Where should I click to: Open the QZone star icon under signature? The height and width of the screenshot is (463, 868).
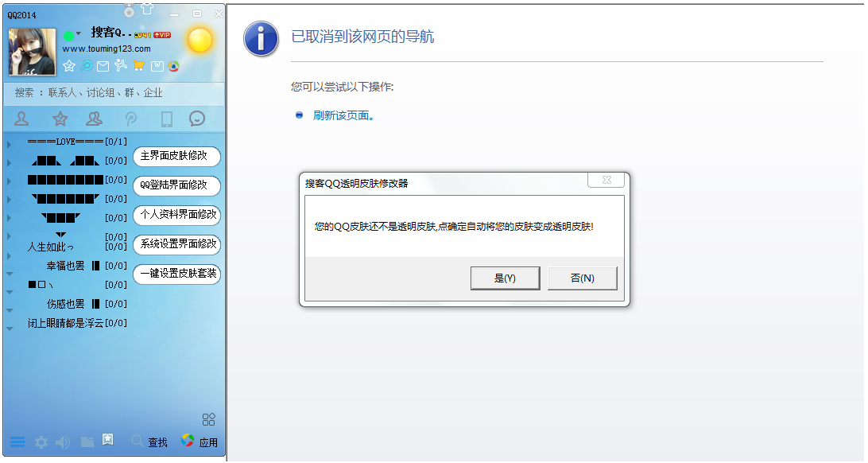click(69, 67)
